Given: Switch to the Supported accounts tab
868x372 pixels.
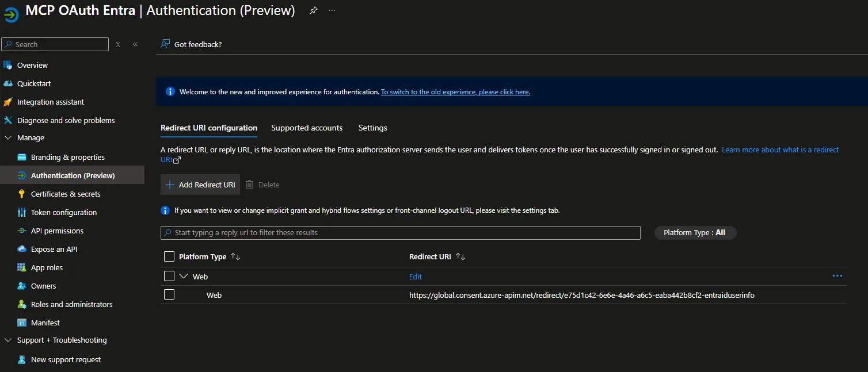Looking at the screenshot, I should [x=307, y=128].
